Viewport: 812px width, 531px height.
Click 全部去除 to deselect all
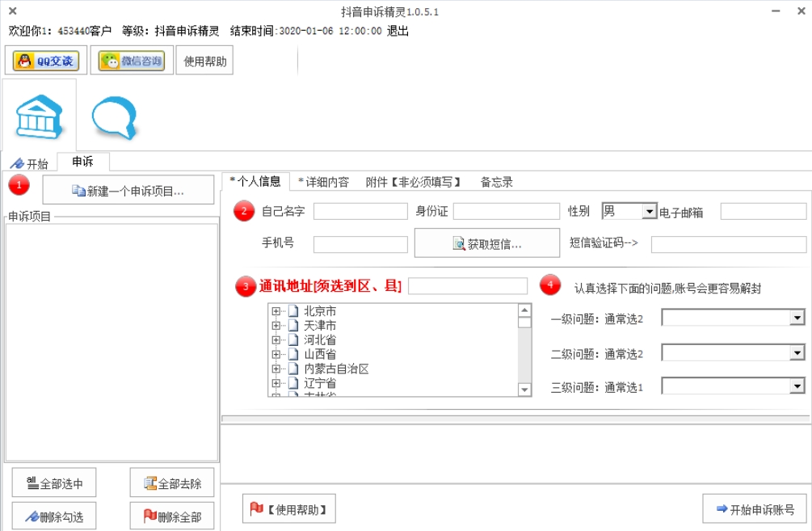[x=170, y=482]
